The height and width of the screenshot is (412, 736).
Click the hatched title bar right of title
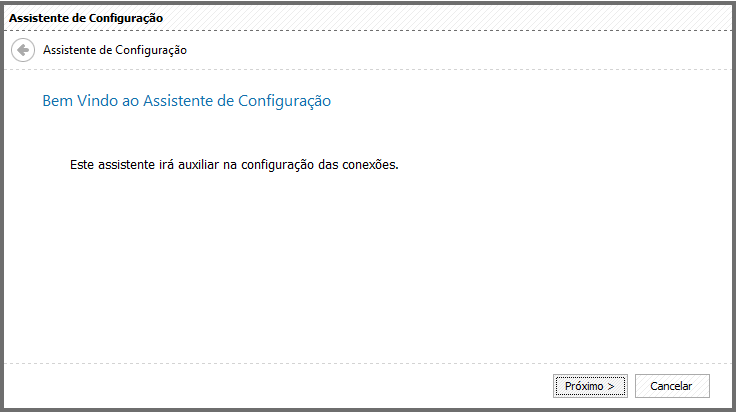coord(446,18)
